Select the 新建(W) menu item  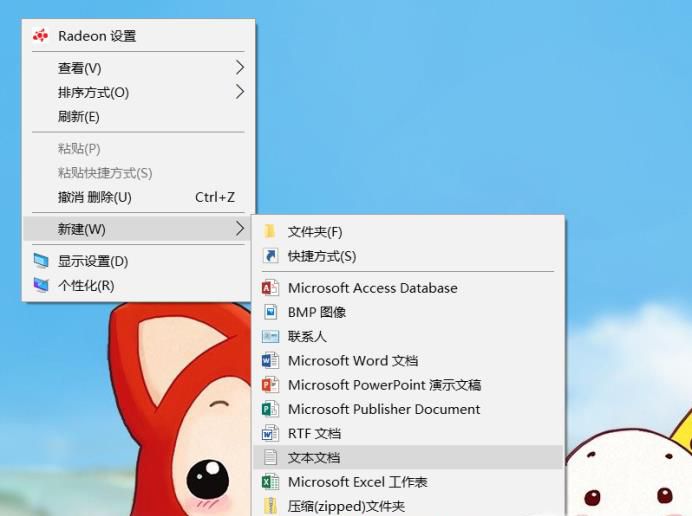coord(138,229)
